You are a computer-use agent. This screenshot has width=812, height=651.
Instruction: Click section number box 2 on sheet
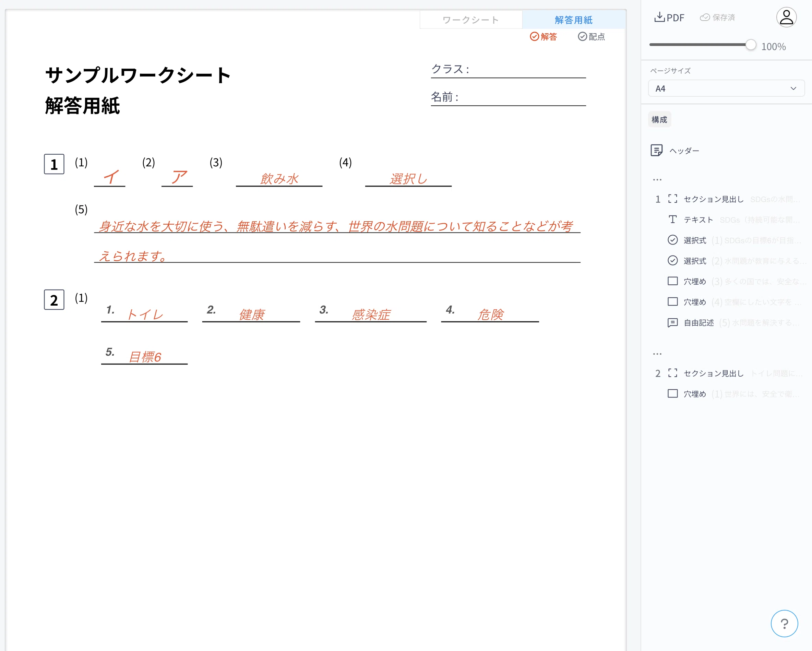tap(54, 300)
